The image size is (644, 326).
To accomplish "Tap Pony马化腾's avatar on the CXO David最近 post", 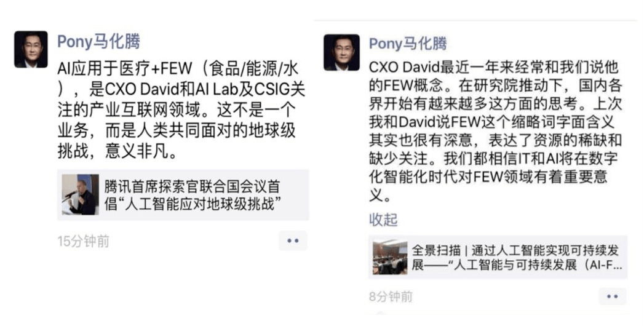I will (341, 52).
